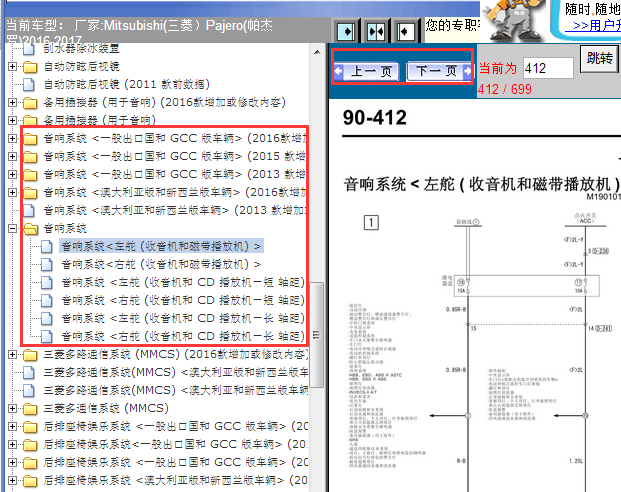The height and width of the screenshot is (492, 621).
Task: Select 音响系统 GCC 版车辆 (2016款) folder label
Action: click(175, 138)
